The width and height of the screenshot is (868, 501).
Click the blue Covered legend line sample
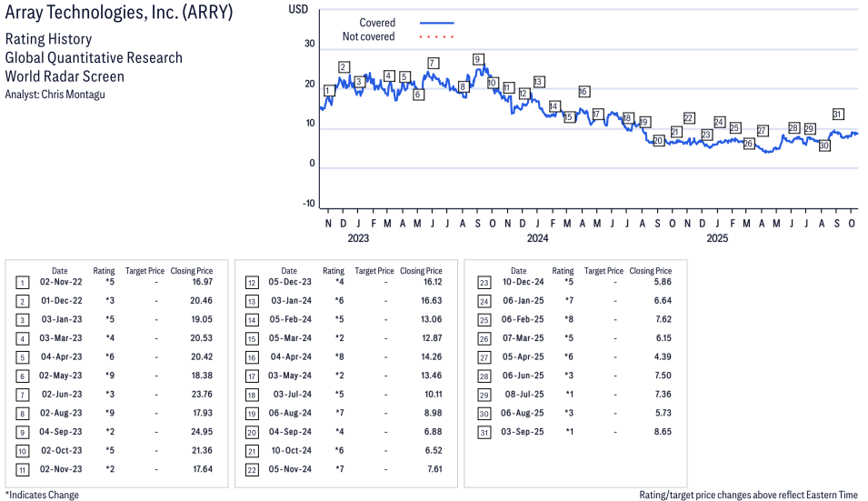point(436,23)
